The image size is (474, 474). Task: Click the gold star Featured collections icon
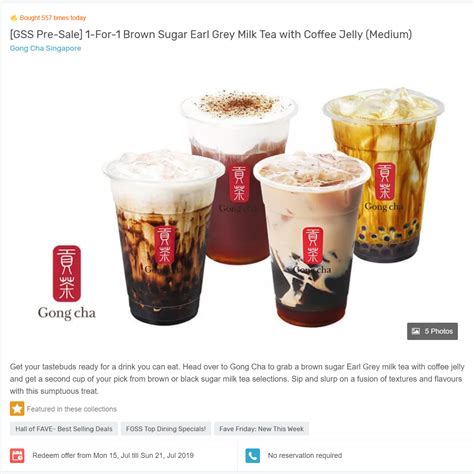pyautogui.click(x=17, y=409)
